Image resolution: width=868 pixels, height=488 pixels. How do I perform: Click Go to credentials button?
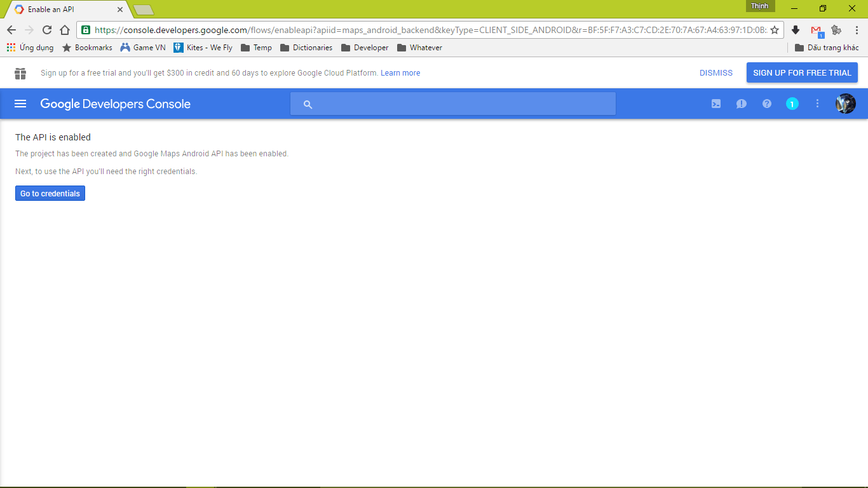50,193
